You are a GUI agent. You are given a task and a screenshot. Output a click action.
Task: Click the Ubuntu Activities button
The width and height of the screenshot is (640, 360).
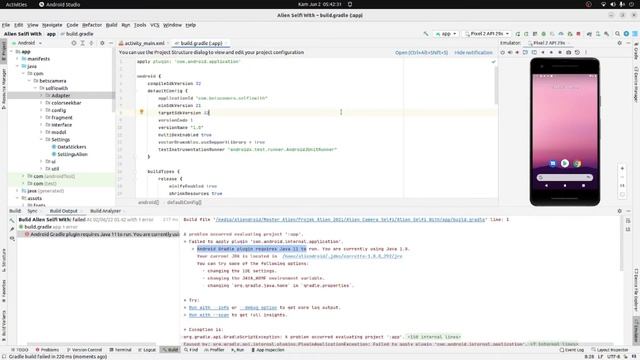coord(16,4)
